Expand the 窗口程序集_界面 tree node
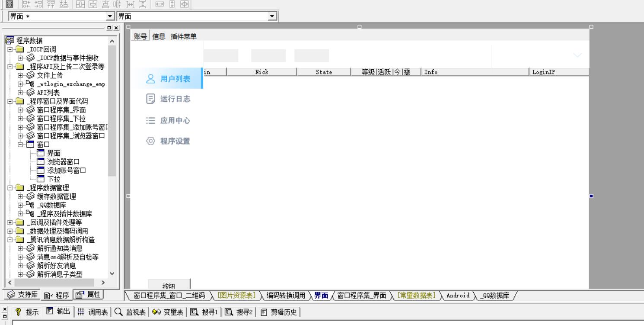 pos(20,110)
